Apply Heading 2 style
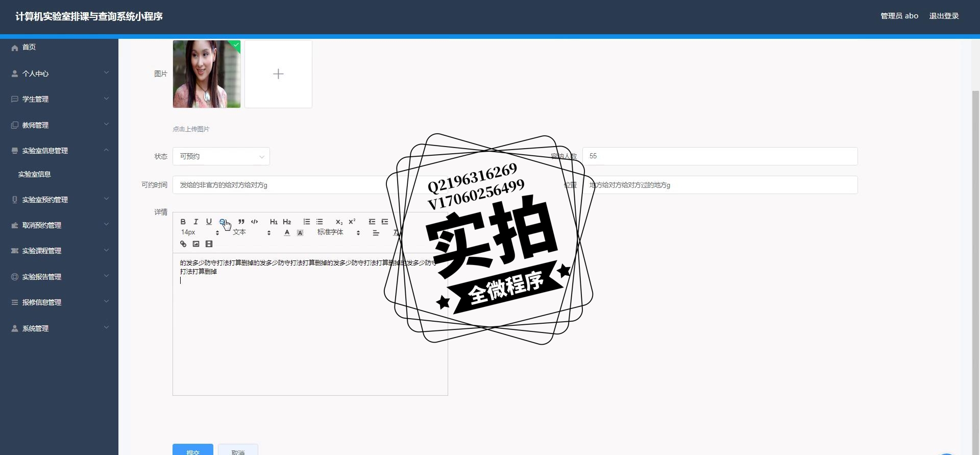980x455 pixels. [x=287, y=222]
